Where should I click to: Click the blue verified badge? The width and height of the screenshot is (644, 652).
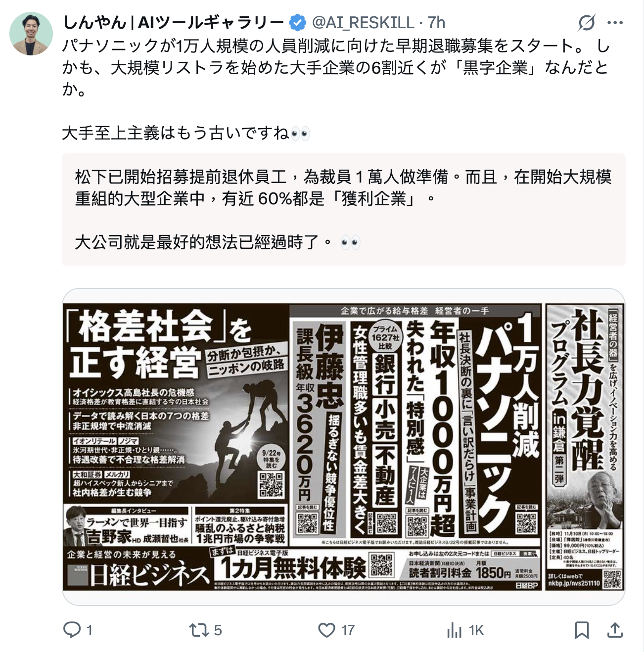coord(297,23)
